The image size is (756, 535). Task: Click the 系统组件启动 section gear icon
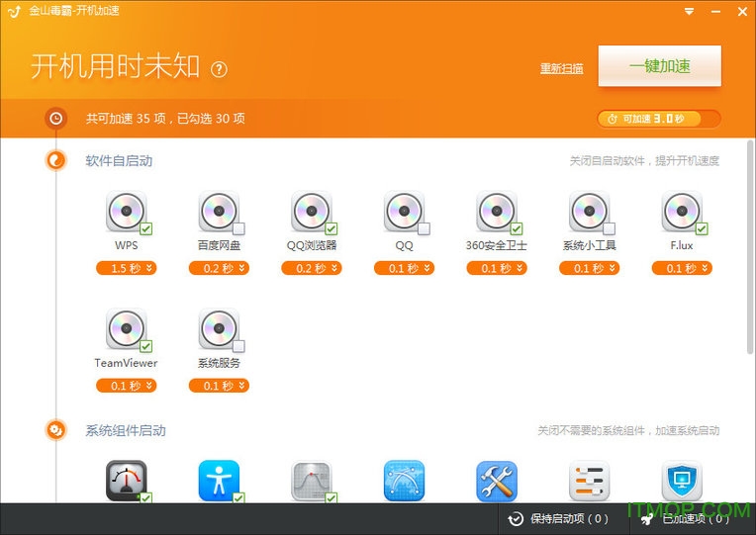click(x=56, y=430)
